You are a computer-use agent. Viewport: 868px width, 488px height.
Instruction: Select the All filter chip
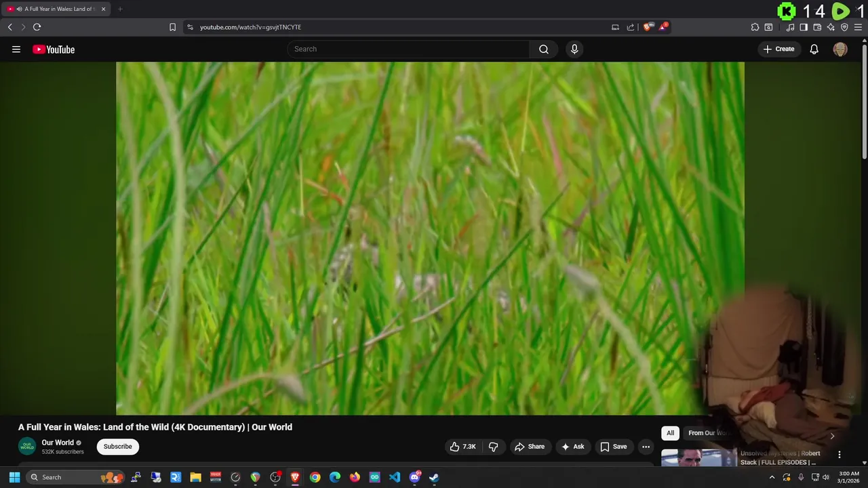[670, 433]
